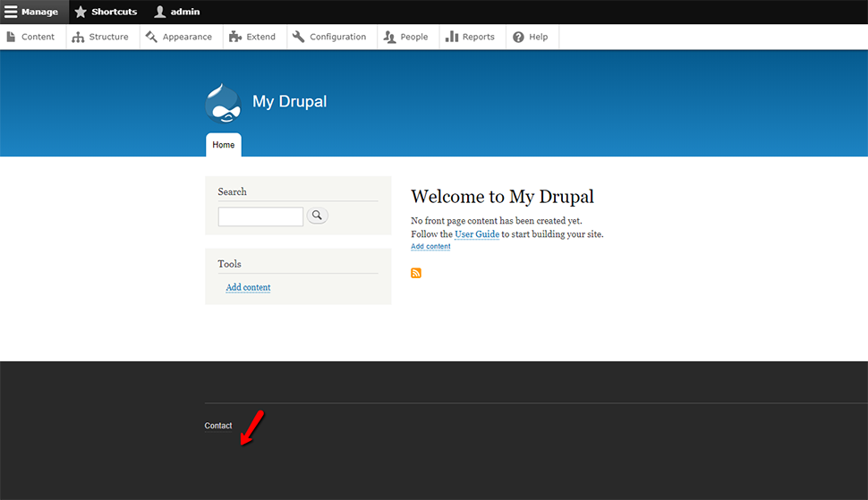868x500 pixels.
Task: Click the My Drupal site name
Action: [x=289, y=102]
